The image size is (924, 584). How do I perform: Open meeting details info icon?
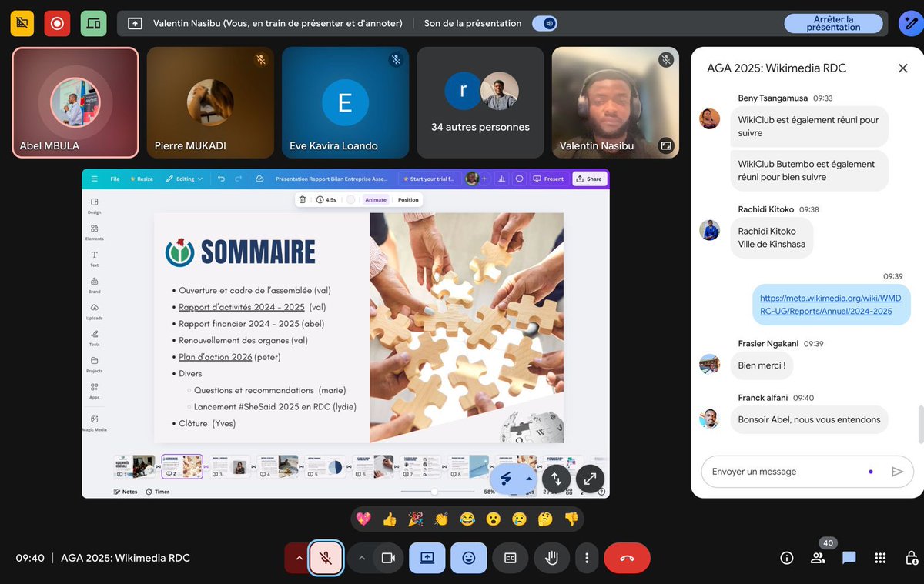coord(786,558)
